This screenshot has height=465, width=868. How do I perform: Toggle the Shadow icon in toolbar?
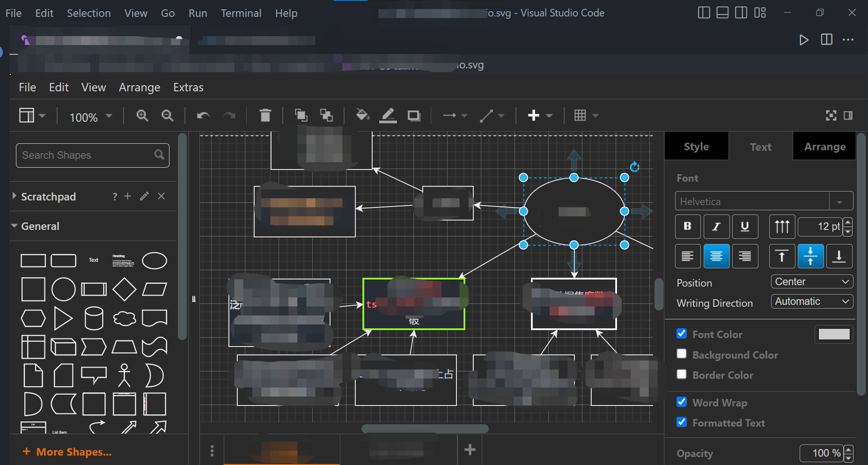pyautogui.click(x=414, y=115)
